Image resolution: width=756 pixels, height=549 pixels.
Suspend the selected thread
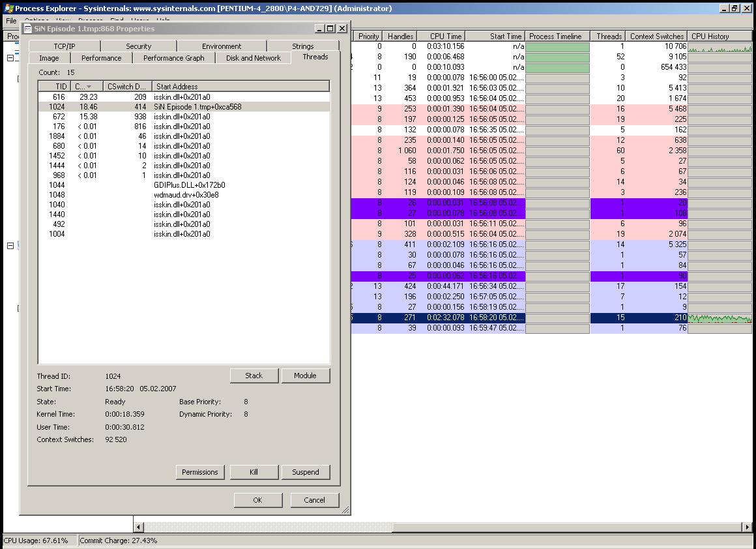click(x=306, y=472)
